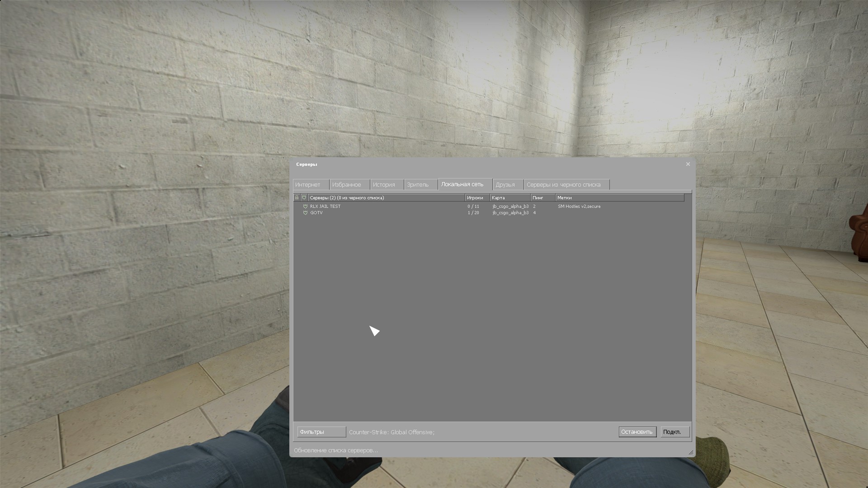Click shield icon of GOTV server
This screenshot has height=488, width=868.
coord(305,213)
